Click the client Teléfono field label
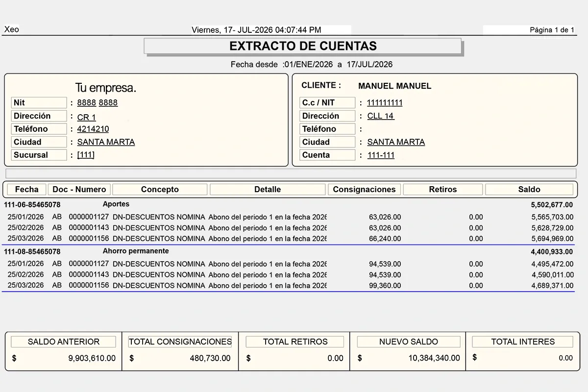The image size is (588, 392). pos(327,129)
